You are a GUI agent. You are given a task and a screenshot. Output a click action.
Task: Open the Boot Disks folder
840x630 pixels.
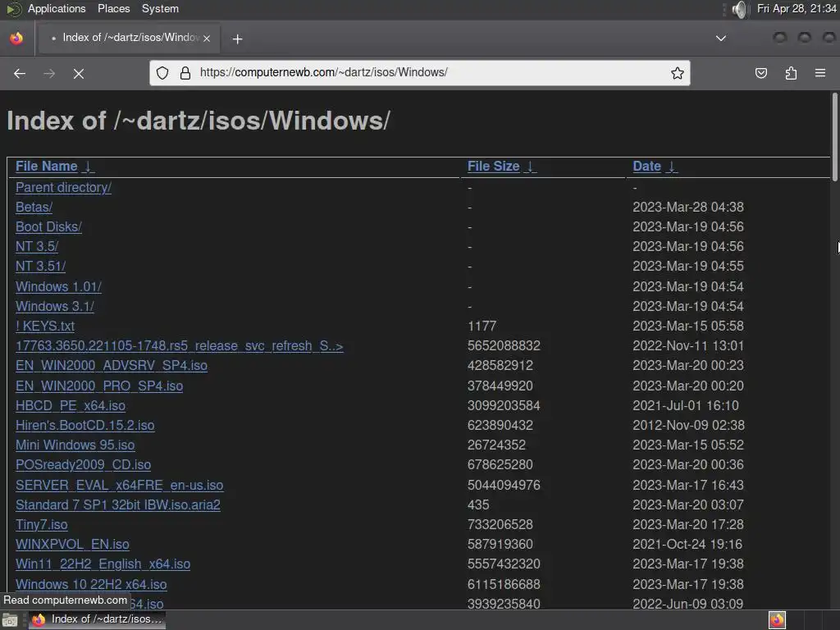click(48, 226)
